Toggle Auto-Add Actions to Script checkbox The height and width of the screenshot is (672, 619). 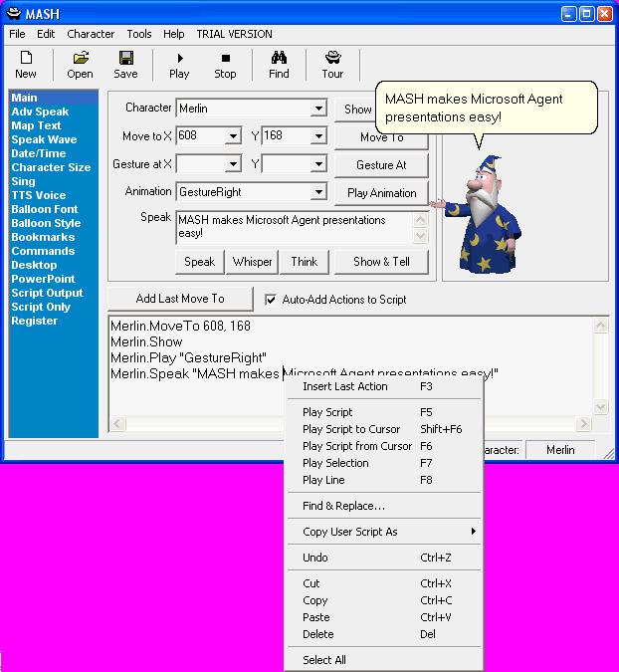[272, 299]
